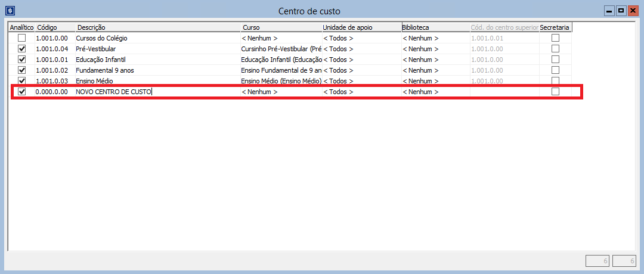The image size is (644, 274).
Task: Uncheck Analítico for Pré-Vestibular row
Action: point(22,49)
